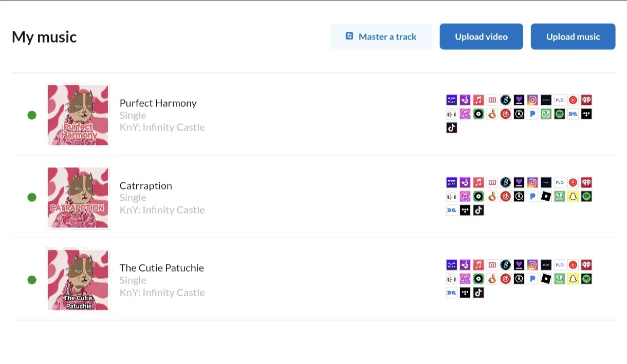Viewport: 627px width, 364px height.
Task: Click the YouTube Music icon in The Cutie Patuchie row
Action: coord(573,265)
